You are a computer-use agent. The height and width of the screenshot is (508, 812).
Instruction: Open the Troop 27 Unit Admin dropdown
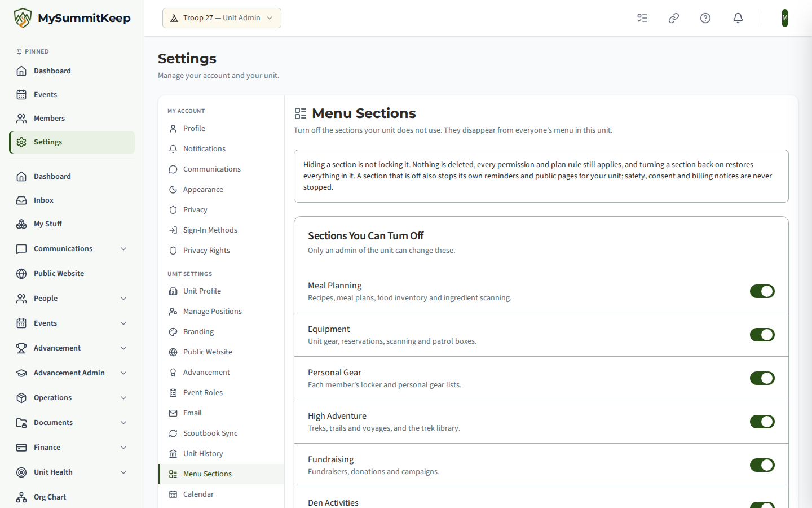(222, 18)
